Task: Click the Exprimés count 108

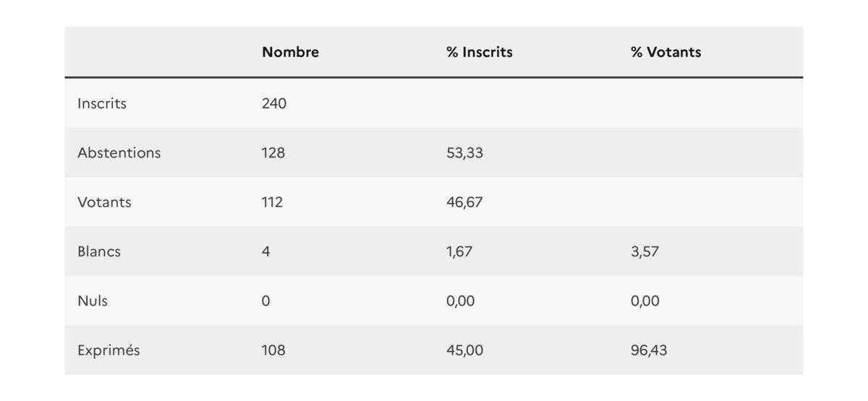Action: (273, 350)
